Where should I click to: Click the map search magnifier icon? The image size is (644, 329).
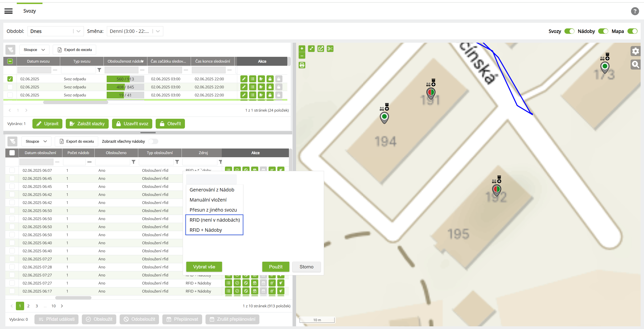coord(635,64)
